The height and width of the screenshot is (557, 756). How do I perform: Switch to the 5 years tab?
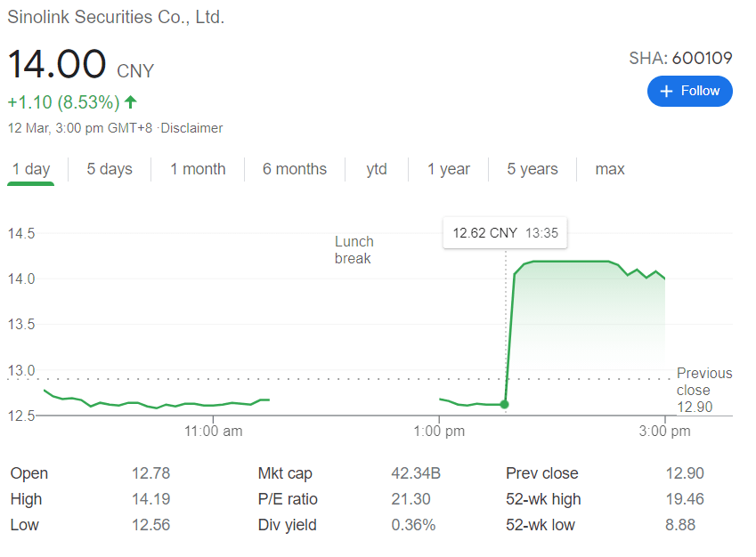pyautogui.click(x=532, y=169)
